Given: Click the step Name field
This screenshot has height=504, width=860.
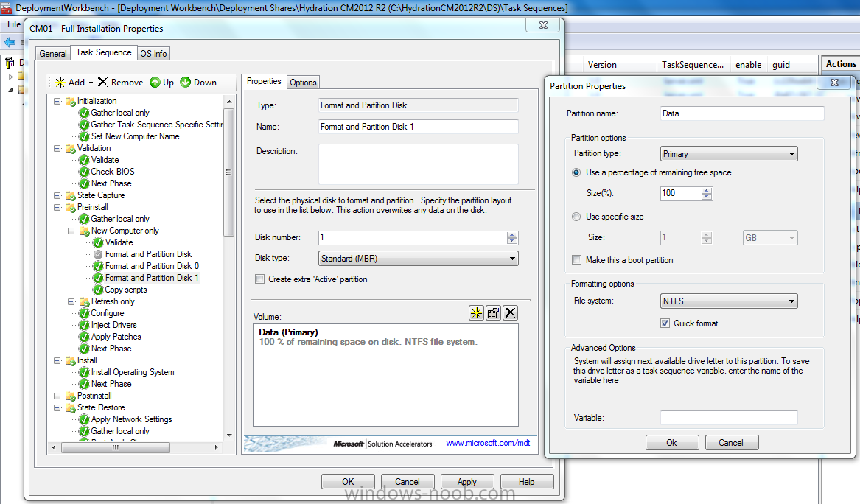Looking at the screenshot, I should click(x=419, y=127).
